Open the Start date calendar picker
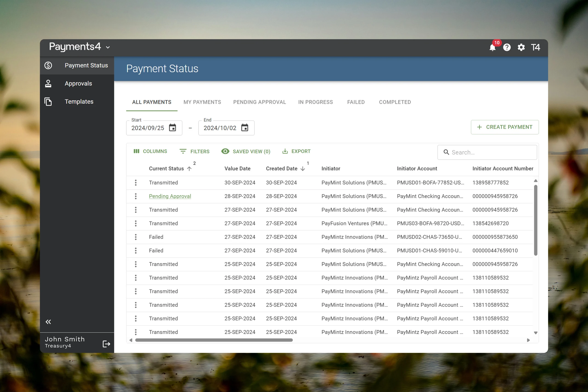The image size is (588, 392). (172, 128)
